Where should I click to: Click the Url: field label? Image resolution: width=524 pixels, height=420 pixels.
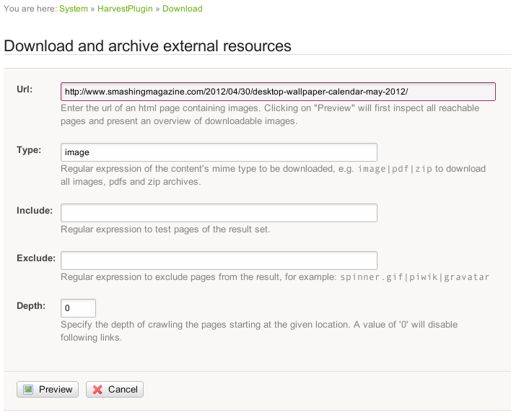point(25,89)
